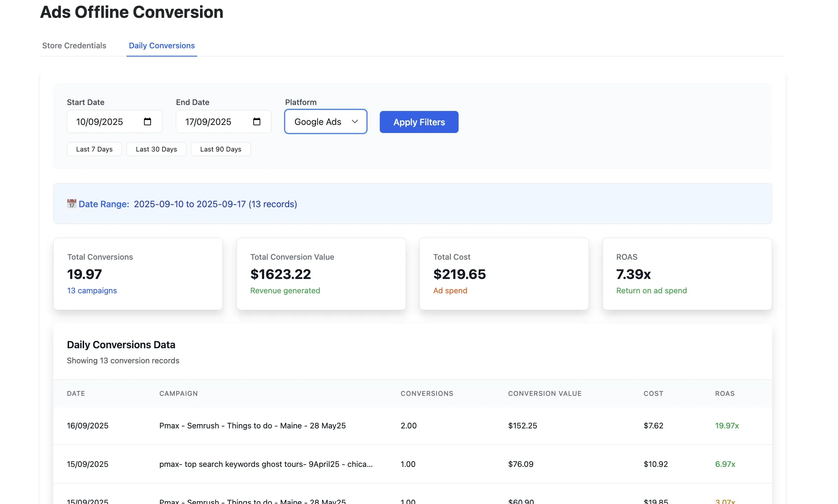This screenshot has width=838, height=504.
Task: Select the 16/09/2025 Pmax Semrush Maine campaign name
Action: 253,426
